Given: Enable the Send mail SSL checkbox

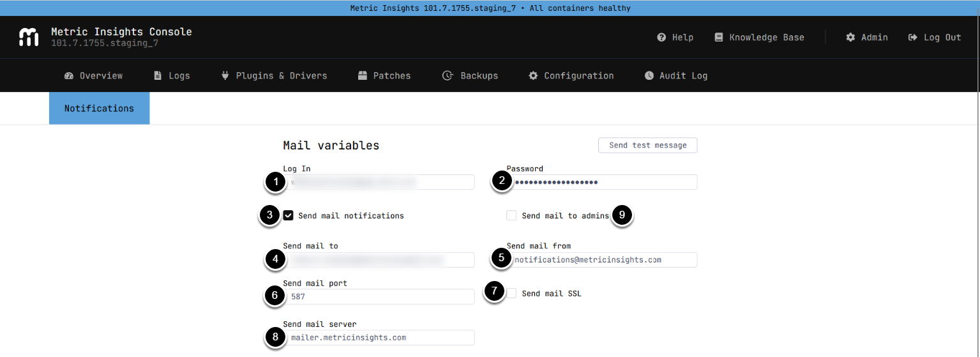Looking at the screenshot, I should pyautogui.click(x=511, y=294).
